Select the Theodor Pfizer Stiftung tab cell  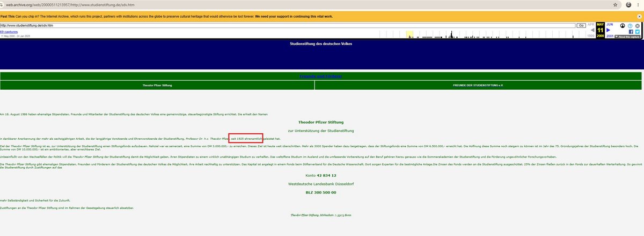pyautogui.click(x=157, y=85)
